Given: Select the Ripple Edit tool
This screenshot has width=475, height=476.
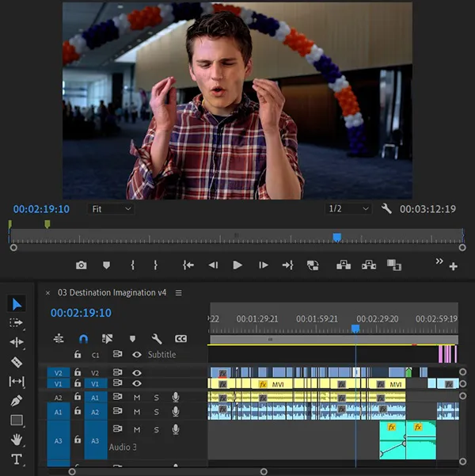Looking at the screenshot, I should click(17, 342).
